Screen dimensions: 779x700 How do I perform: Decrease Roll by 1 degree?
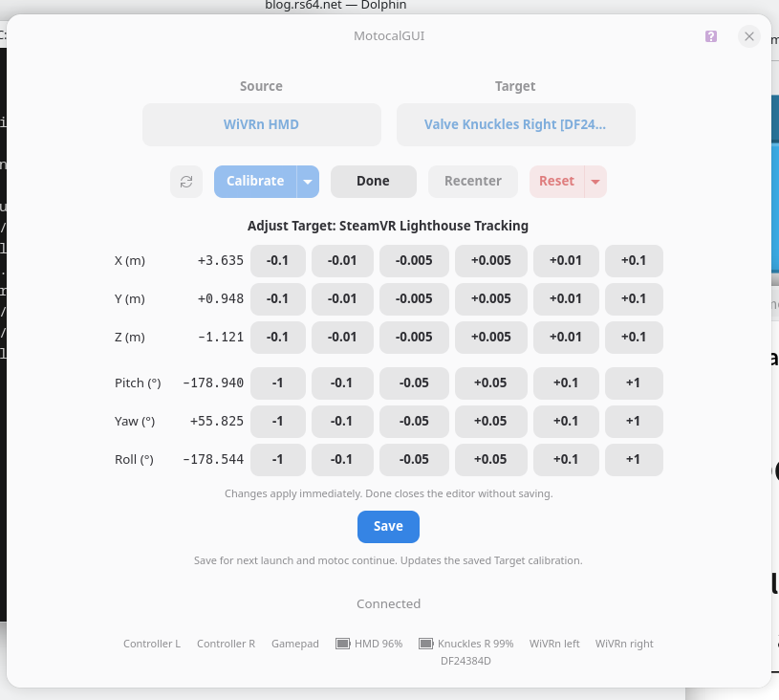[278, 460]
